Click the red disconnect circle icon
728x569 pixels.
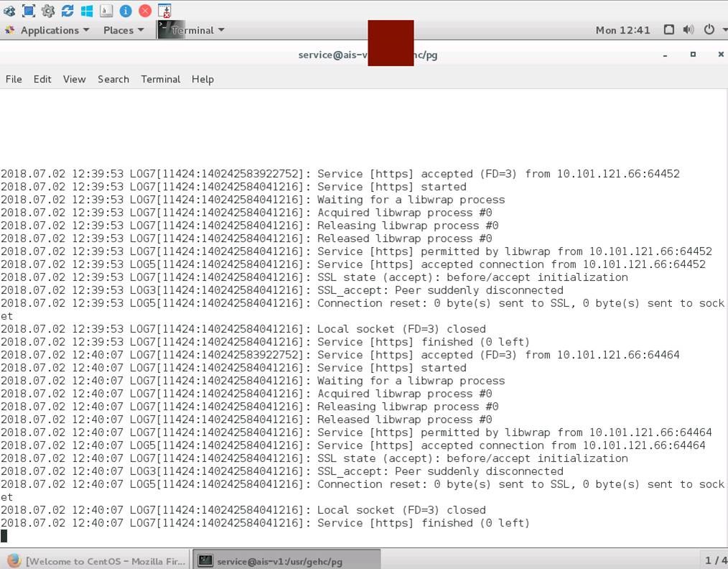click(x=144, y=11)
